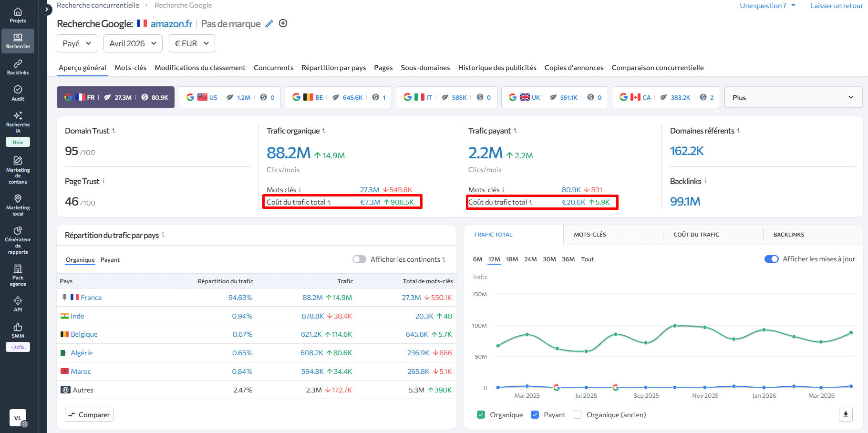
Task: Open the API sidebar item
Action: [18, 304]
